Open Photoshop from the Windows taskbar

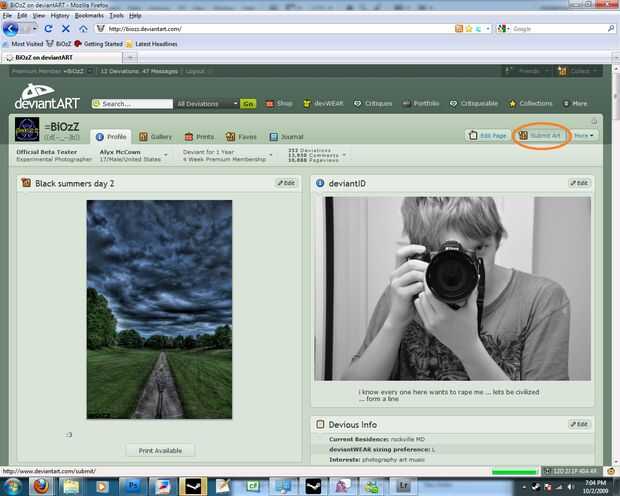point(132,485)
